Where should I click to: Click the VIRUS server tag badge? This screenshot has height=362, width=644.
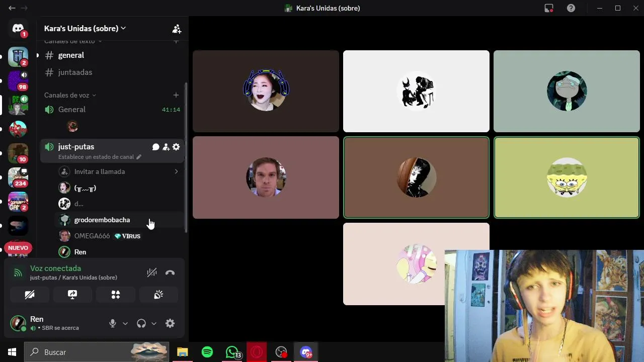click(127, 236)
